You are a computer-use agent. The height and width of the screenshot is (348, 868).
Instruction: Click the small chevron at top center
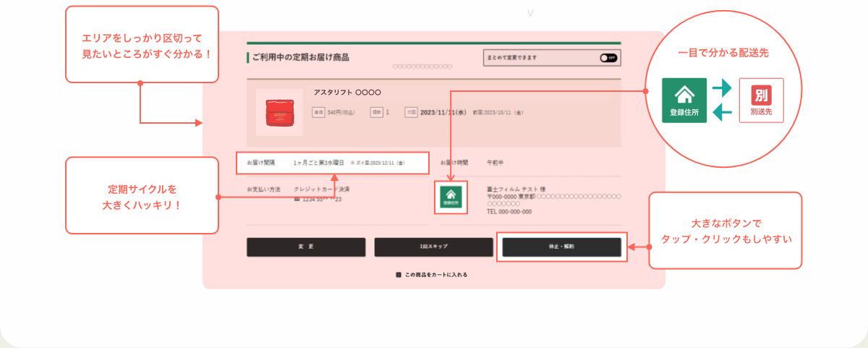(x=531, y=13)
